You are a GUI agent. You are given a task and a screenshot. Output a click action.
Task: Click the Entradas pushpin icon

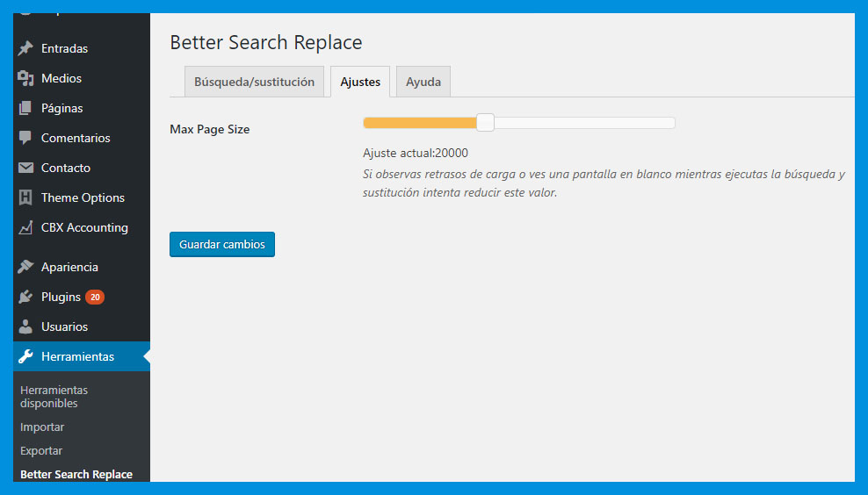click(25, 48)
